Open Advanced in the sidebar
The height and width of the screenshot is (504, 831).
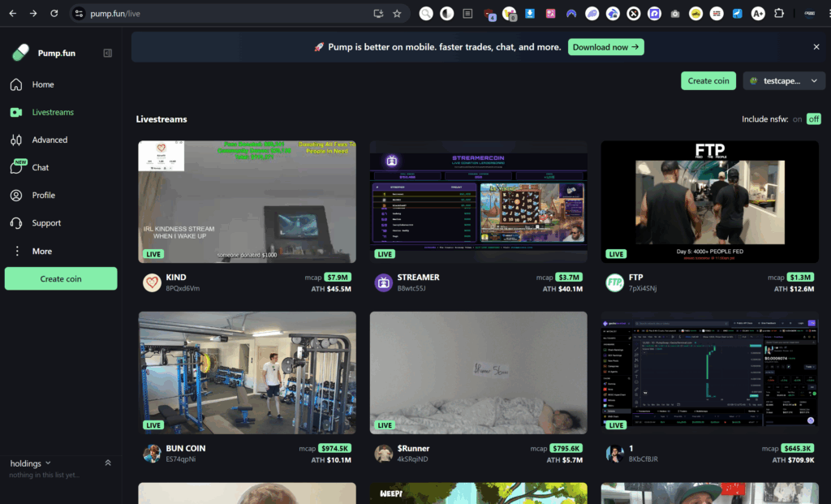[50, 140]
